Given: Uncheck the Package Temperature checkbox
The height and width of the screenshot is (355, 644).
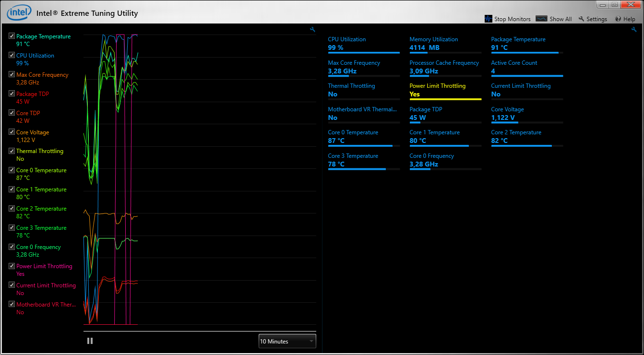Looking at the screenshot, I should (12, 36).
